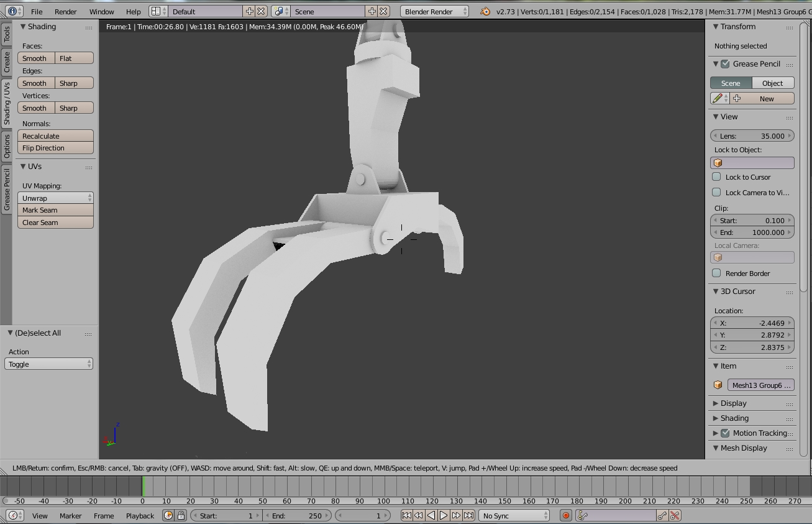The width and height of the screenshot is (812, 524).
Task: Collapse the 3D Cursor panel
Action: (716, 291)
